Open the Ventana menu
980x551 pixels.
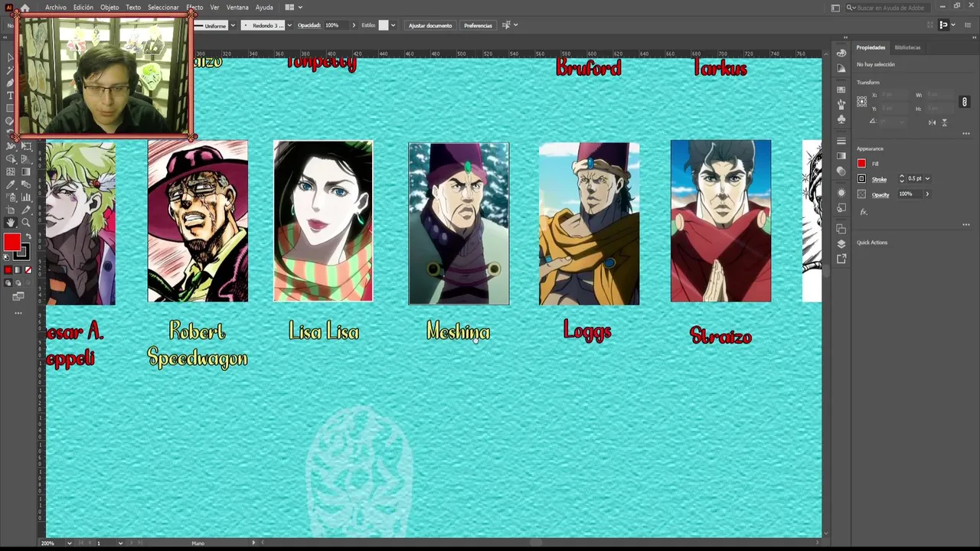[x=237, y=8]
